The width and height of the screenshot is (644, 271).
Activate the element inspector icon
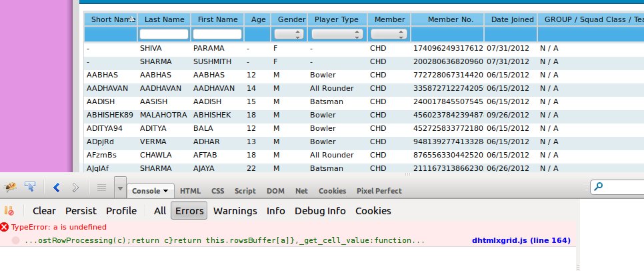(30, 187)
